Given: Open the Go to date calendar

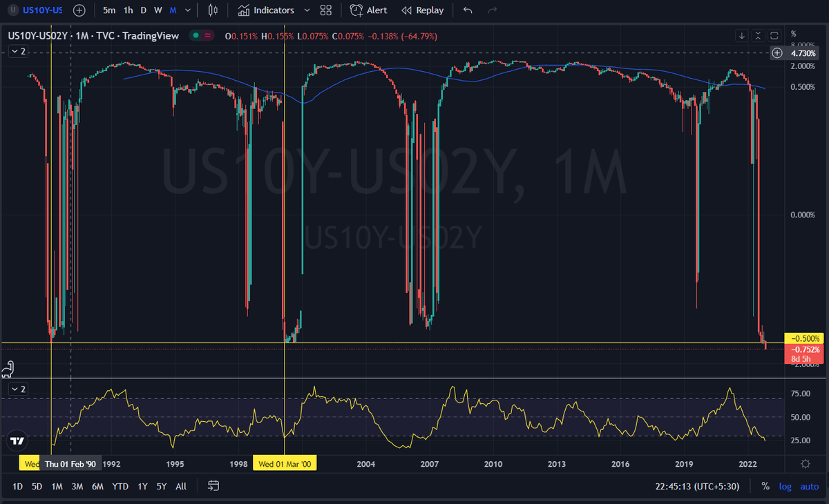Looking at the screenshot, I should click(x=213, y=486).
